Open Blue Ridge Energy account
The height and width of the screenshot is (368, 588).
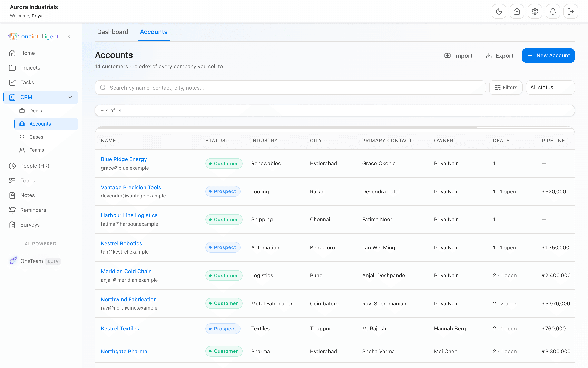[x=124, y=159]
